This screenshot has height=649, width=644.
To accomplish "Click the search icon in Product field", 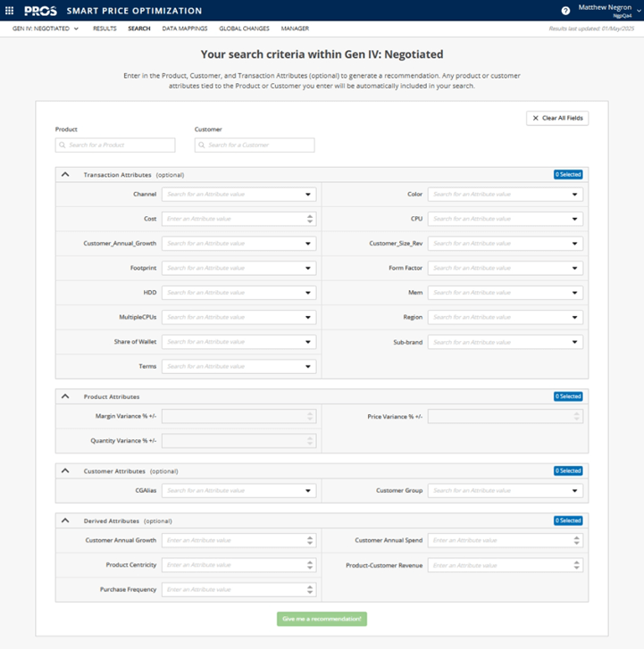I will coord(62,145).
